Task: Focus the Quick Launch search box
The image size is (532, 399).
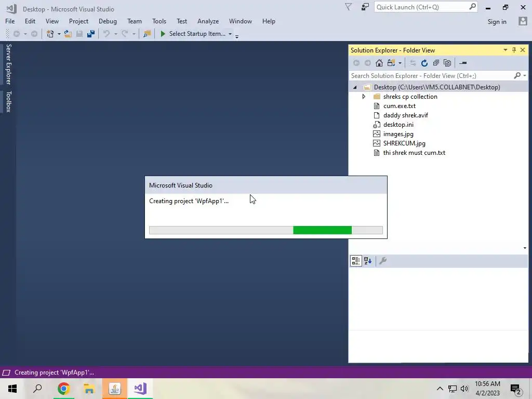Action: 426,7
